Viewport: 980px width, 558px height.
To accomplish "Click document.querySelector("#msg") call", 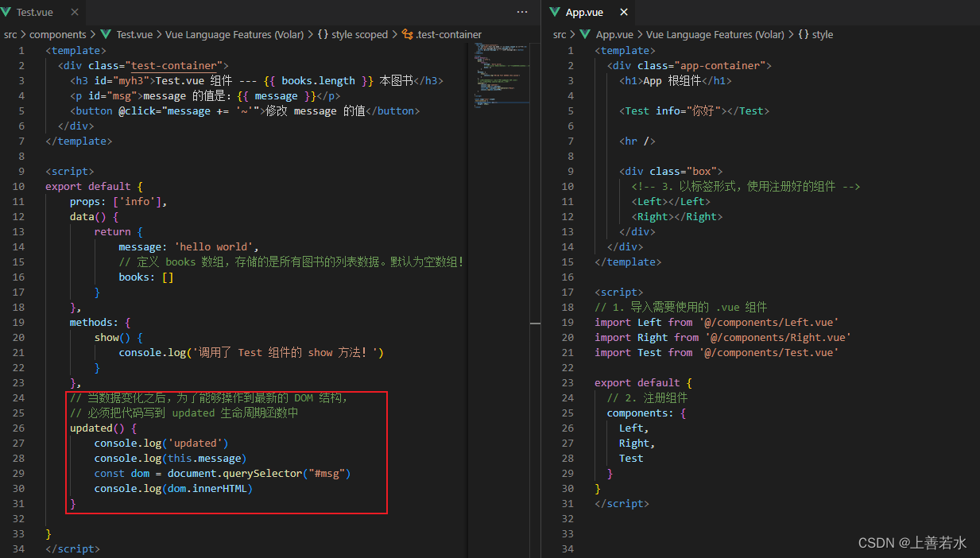I will (259, 473).
